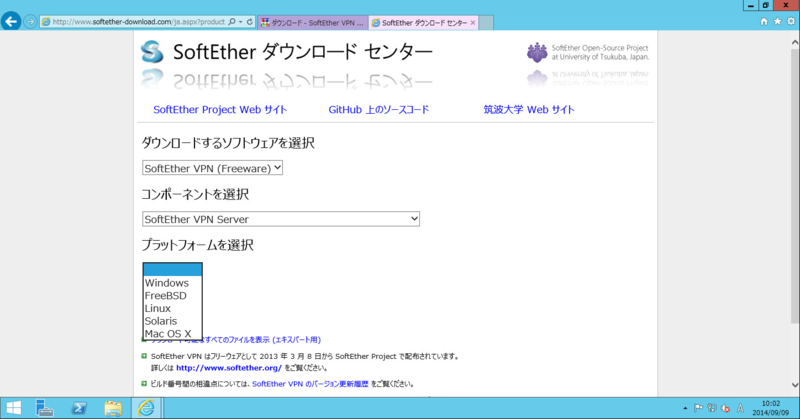Launch PowerShell from the taskbar

click(x=79, y=408)
